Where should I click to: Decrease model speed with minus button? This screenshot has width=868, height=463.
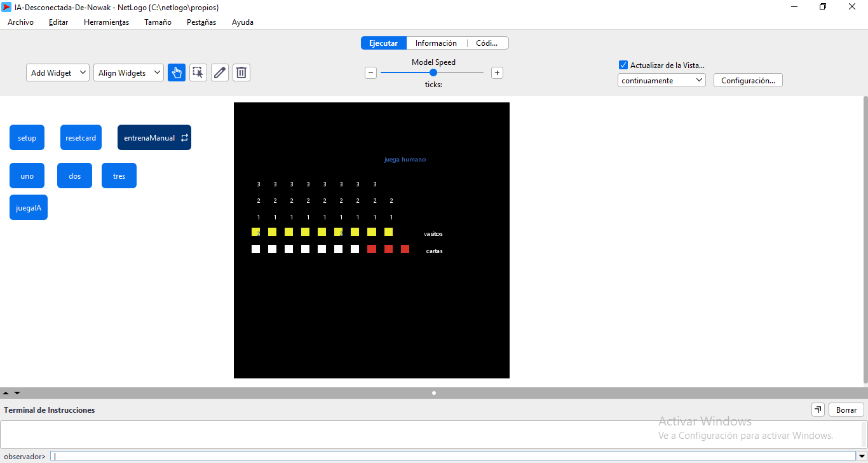point(371,73)
